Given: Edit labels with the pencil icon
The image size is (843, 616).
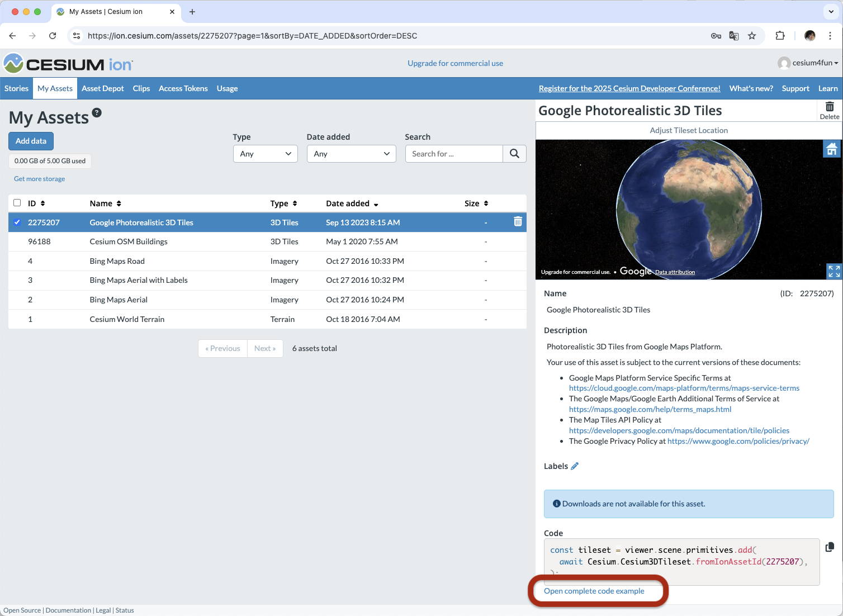Looking at the screenshot, I should tap(575, 466).
